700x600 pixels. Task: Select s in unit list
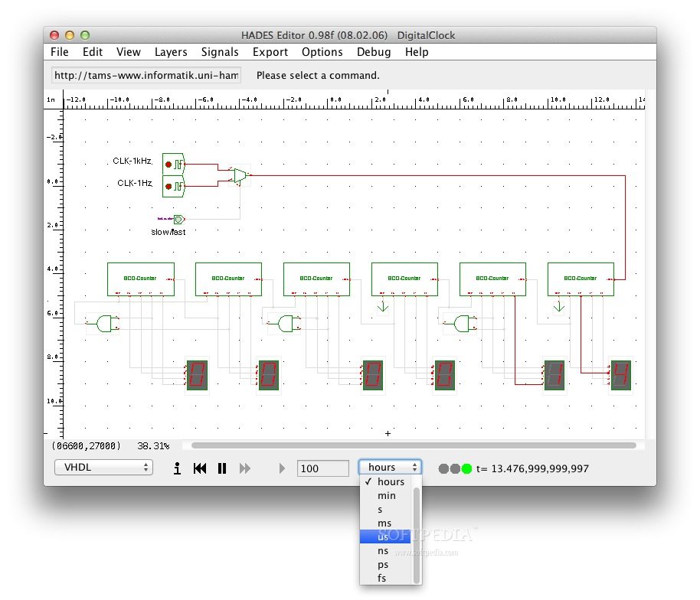coord(386,509)
